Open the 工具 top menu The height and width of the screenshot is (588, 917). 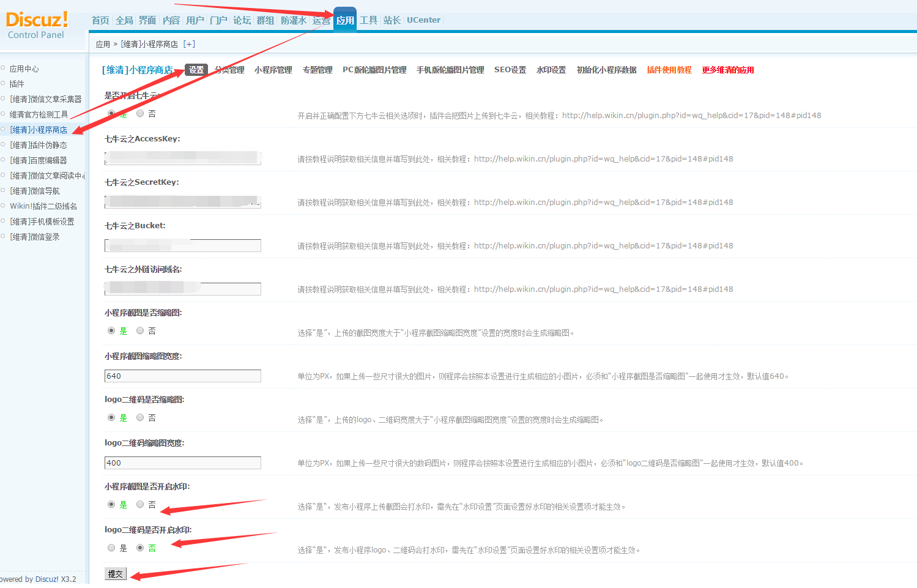tap(368, 20)
